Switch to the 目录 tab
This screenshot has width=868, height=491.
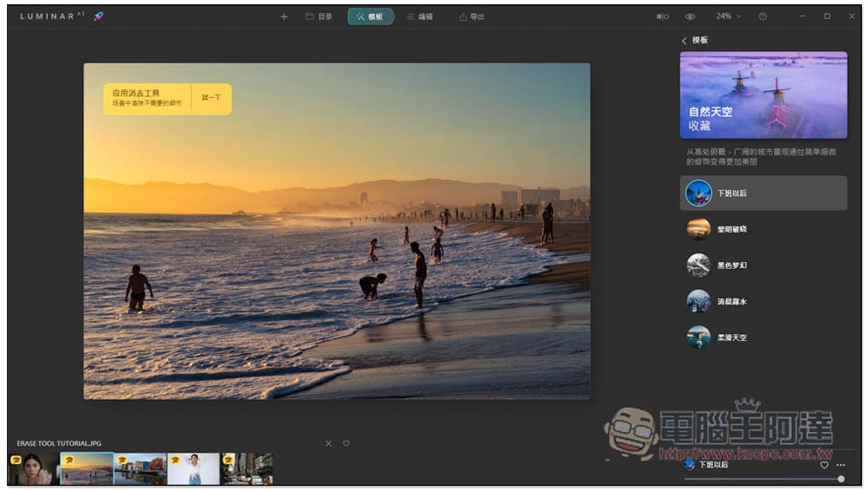(319, 16)
